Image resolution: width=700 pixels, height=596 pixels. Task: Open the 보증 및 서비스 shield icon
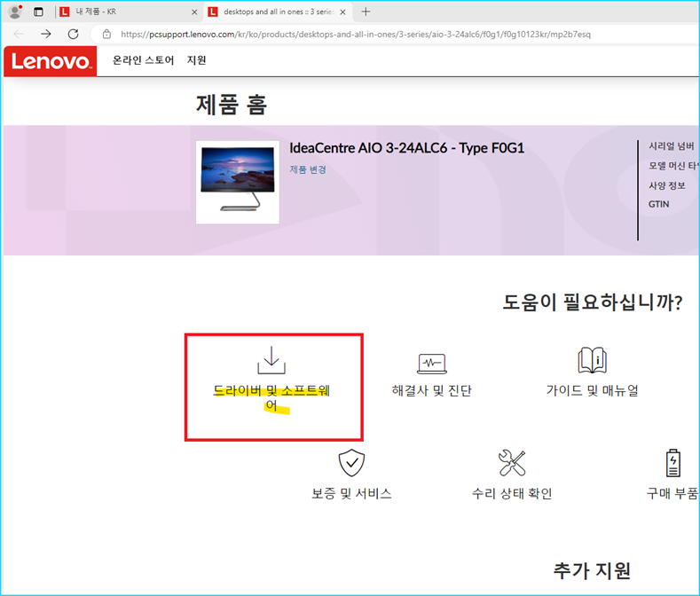pos(352,463)
